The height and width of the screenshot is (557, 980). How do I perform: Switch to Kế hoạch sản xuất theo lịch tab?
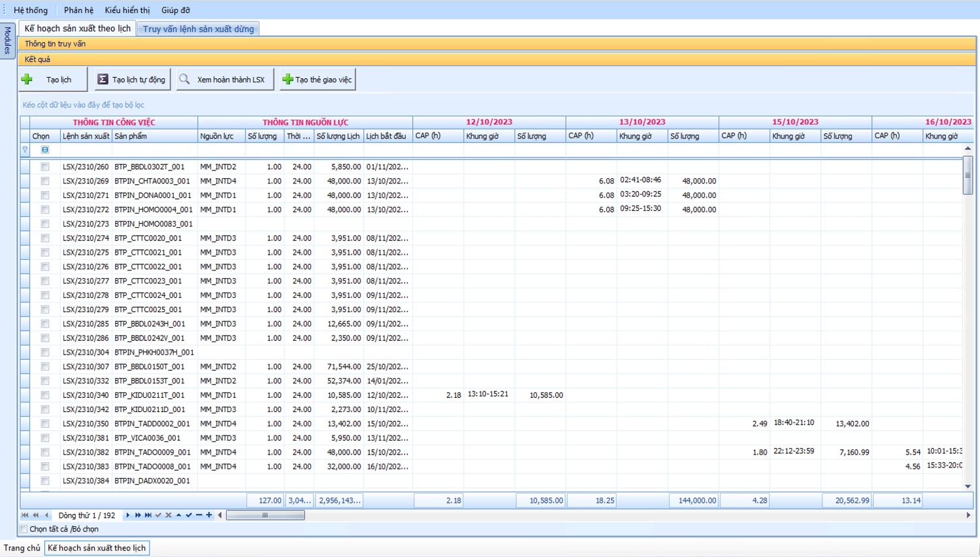(78, 28)
